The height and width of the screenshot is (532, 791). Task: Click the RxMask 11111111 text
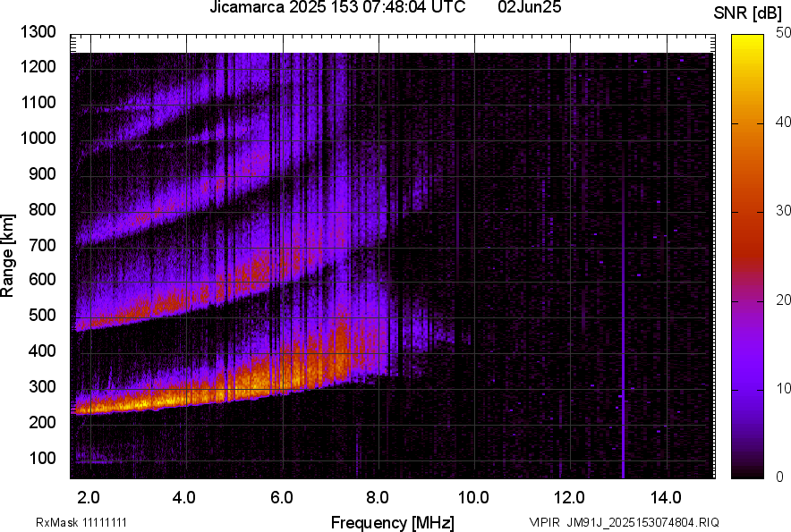click(x=81, y=522)
